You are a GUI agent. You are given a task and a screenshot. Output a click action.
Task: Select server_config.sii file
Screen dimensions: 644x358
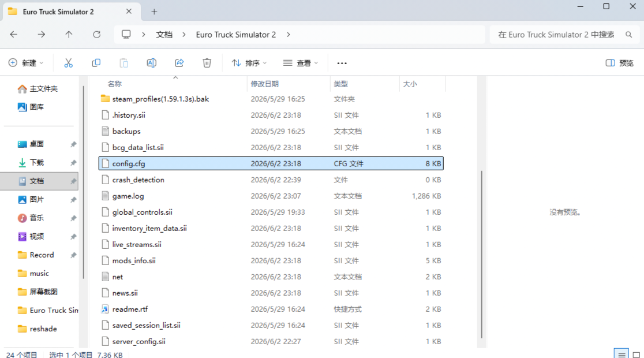[271, 342]
